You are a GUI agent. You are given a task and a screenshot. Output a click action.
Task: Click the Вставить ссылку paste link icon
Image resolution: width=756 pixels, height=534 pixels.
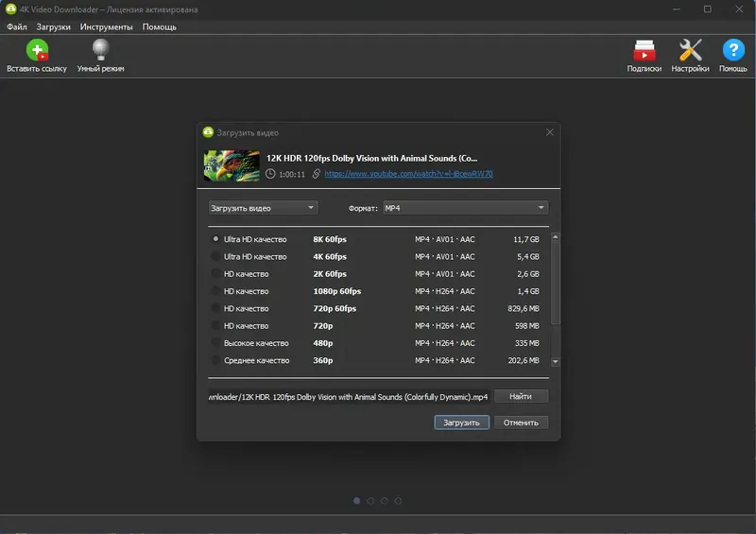pyautogui.click(x=37, y=50)
